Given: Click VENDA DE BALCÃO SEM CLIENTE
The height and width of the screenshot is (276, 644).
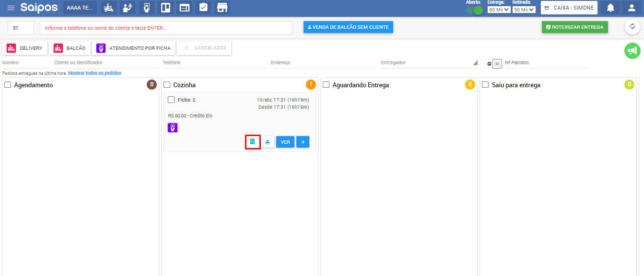Looking at the screenshot, I should coord(348,27).
